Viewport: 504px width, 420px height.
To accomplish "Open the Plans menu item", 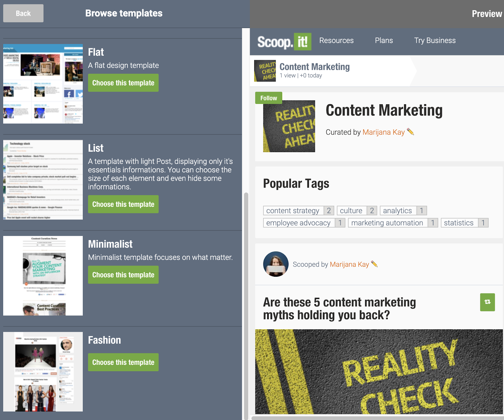I will click(x=384, y=41).
